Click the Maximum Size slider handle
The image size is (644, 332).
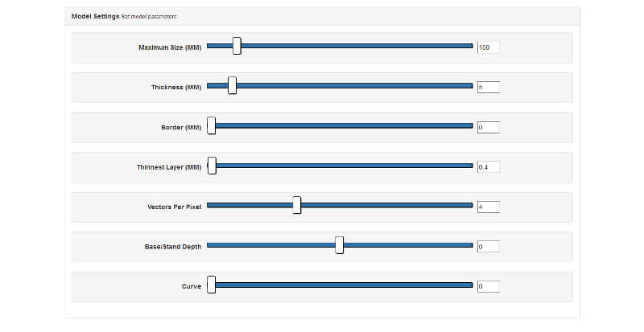(237, 47)
